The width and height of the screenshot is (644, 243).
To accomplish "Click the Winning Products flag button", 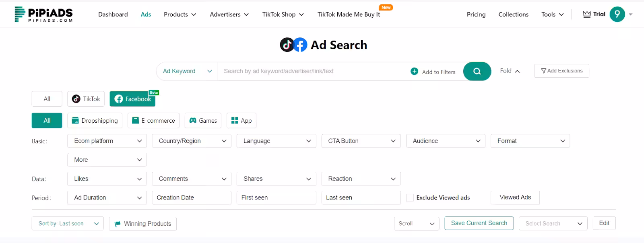I will [143, 224].
